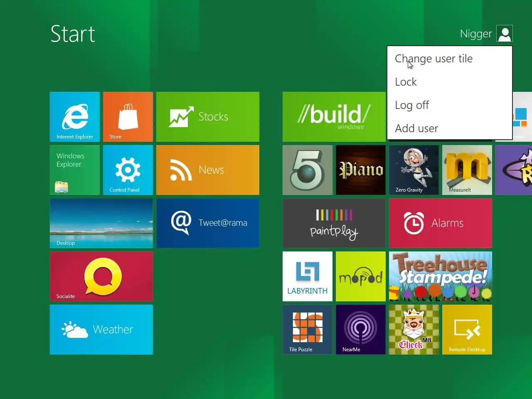Select Log off in the user menu
532x399 pixels.
[450, 105]
